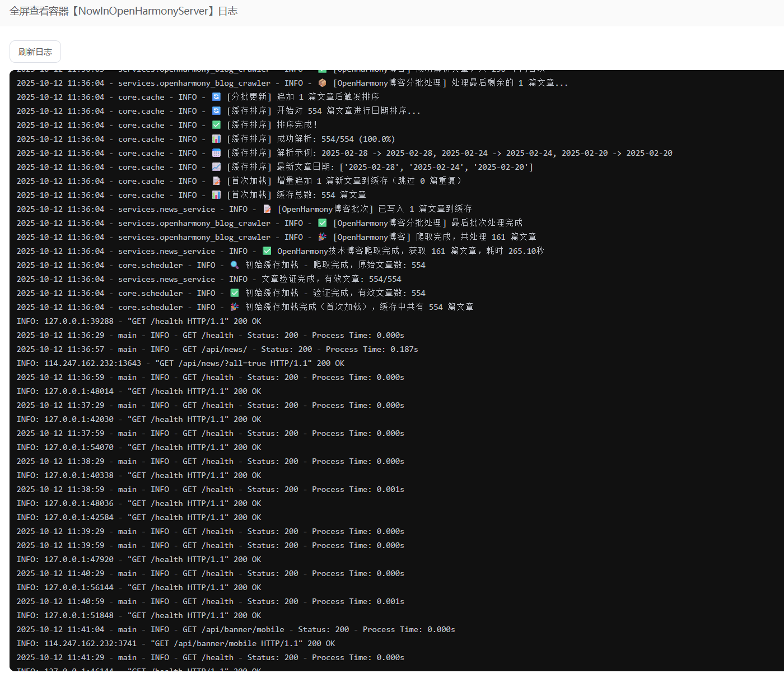Click the green check beside 排序完成
Viewport: 784px width, 678px height.
pyautogui.click(x=216, y=125)
